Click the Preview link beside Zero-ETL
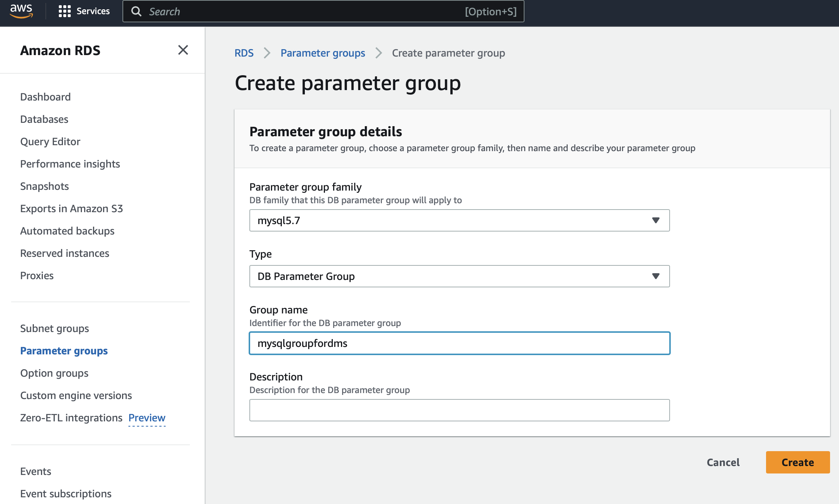This screenshot has width=839, height=504. tap(147, 418)
